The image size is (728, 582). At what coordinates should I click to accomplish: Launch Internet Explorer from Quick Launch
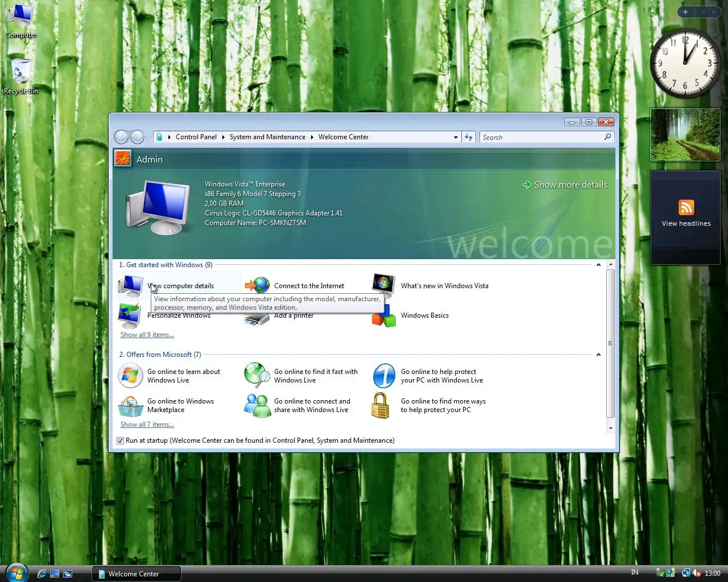(42, 573)
